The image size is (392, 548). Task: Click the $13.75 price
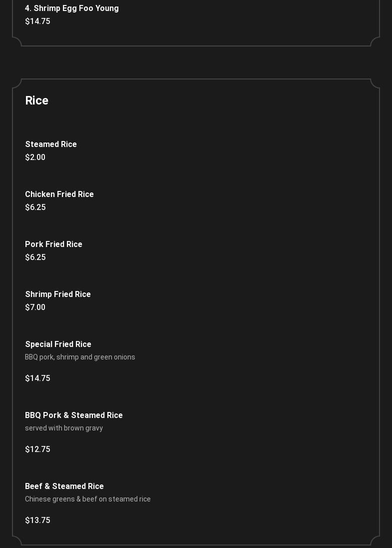coord(37,520)
